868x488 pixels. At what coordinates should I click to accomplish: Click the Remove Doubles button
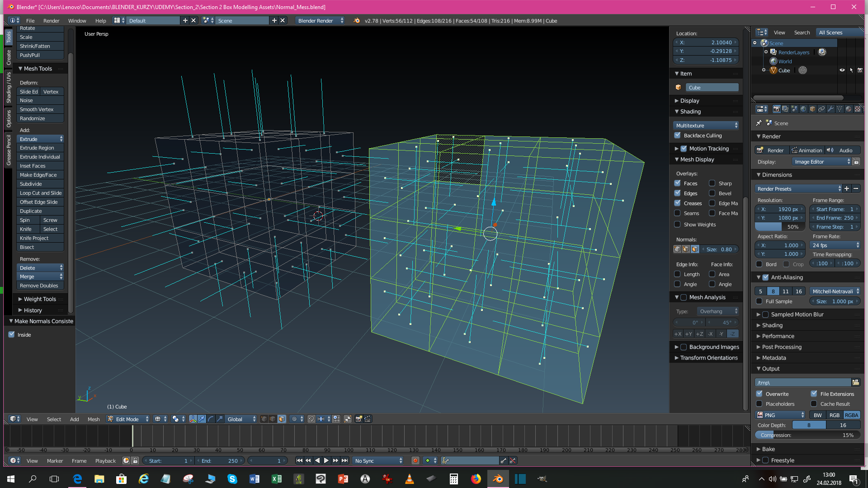coord(39,286)
